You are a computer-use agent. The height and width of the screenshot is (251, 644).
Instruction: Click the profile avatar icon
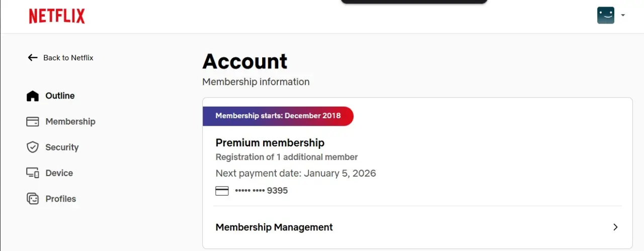click(x=606, y=15)
